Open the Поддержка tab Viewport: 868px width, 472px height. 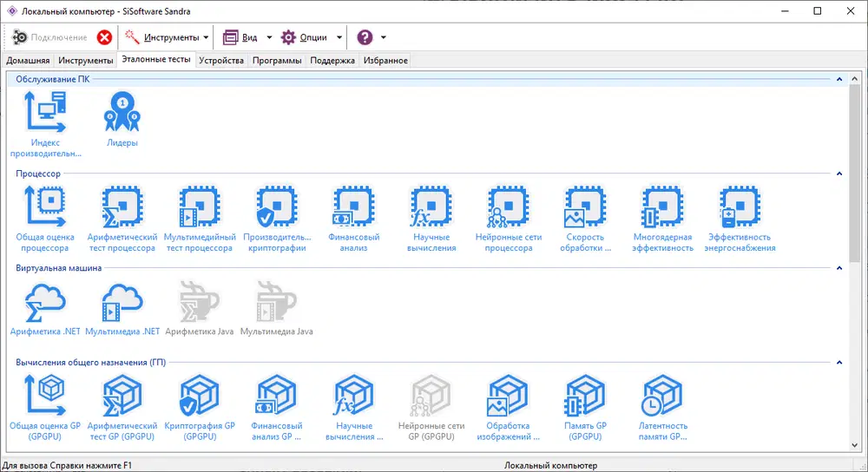click(x=332, y=61)
